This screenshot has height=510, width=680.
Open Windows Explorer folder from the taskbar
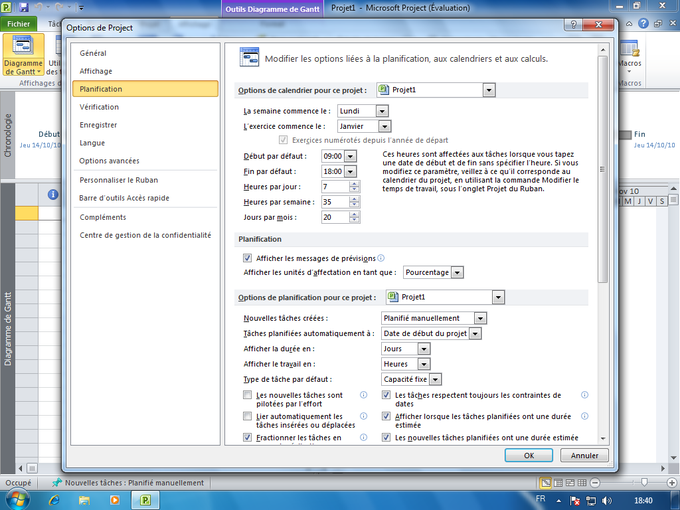[x=84, y=500]
